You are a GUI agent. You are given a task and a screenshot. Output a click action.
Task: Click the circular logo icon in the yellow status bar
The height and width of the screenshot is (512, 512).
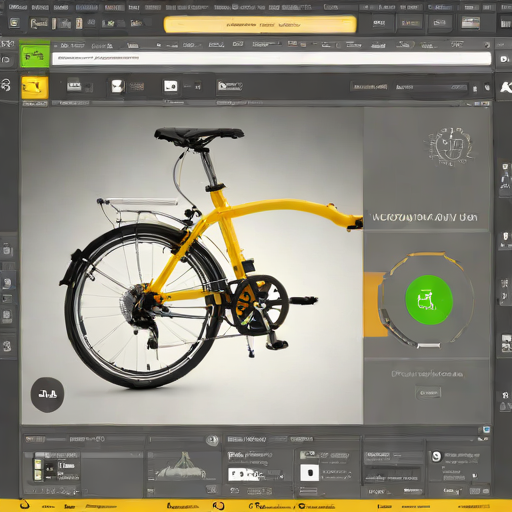(218, 506)
